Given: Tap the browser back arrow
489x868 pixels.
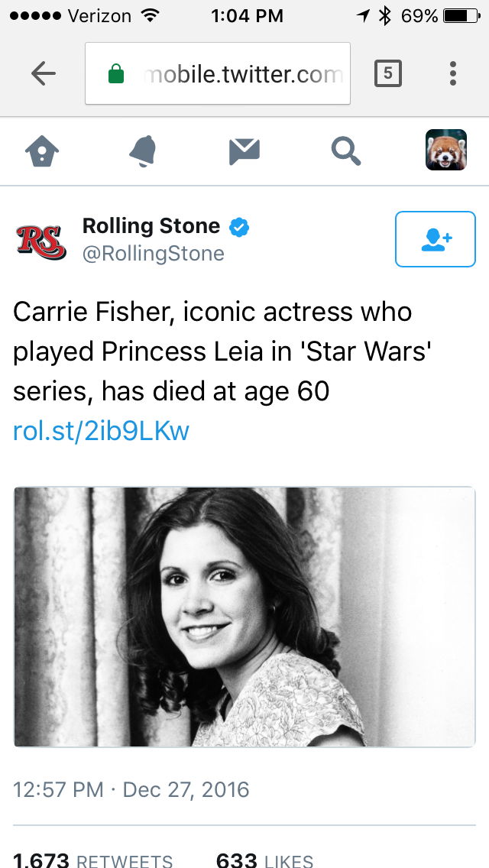Looking at the screenshot, I should (44, 73).
